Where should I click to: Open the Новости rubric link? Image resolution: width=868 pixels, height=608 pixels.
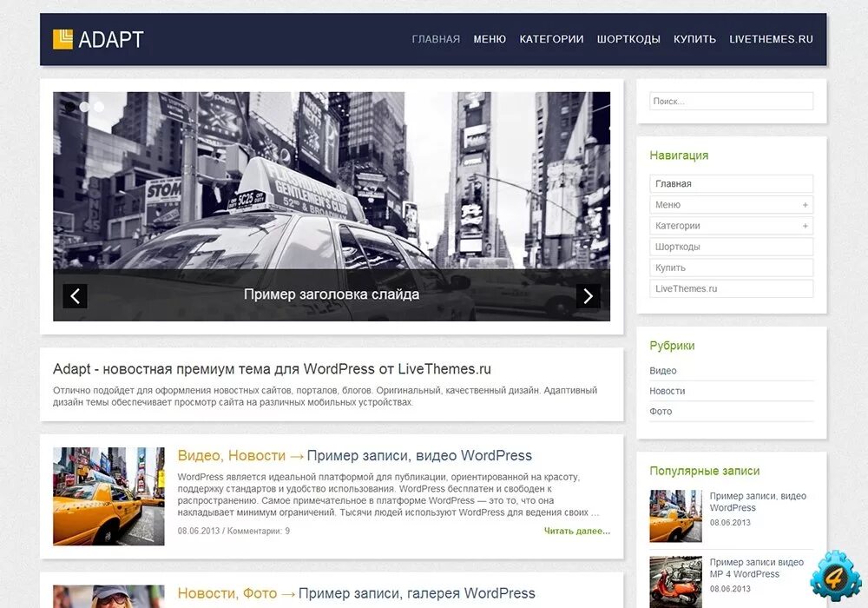667,391
